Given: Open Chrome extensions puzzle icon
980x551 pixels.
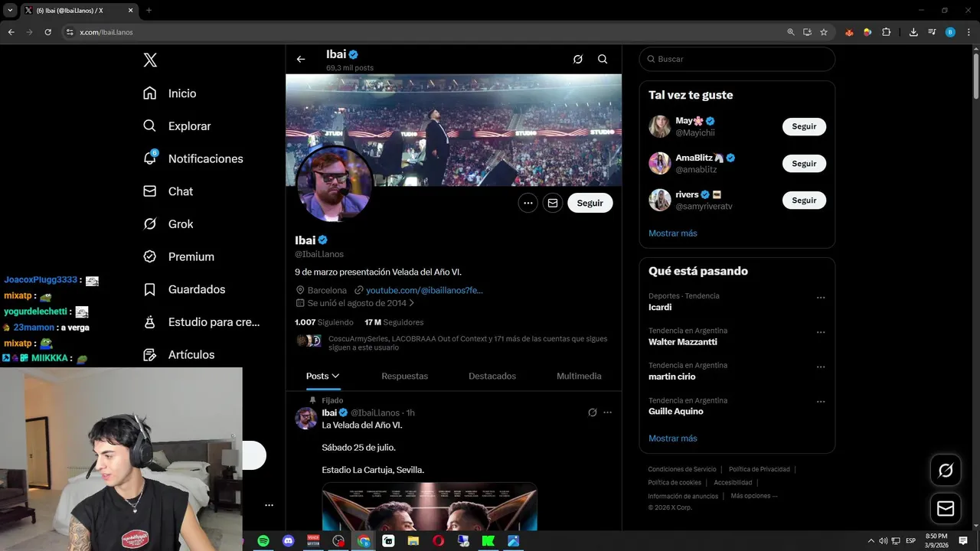Looking at the screenshot, I should point(887,32).
